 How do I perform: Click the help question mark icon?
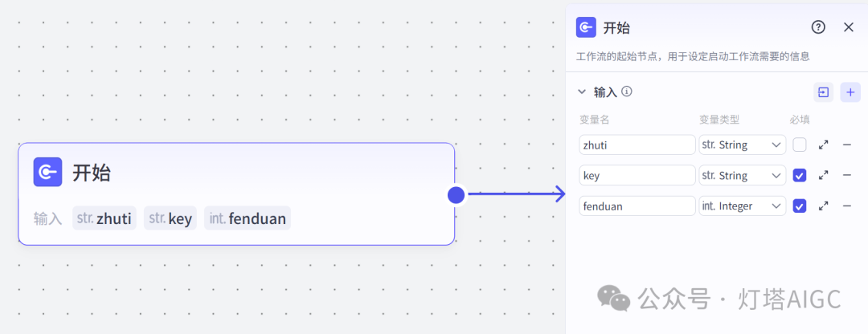(818, 27)
